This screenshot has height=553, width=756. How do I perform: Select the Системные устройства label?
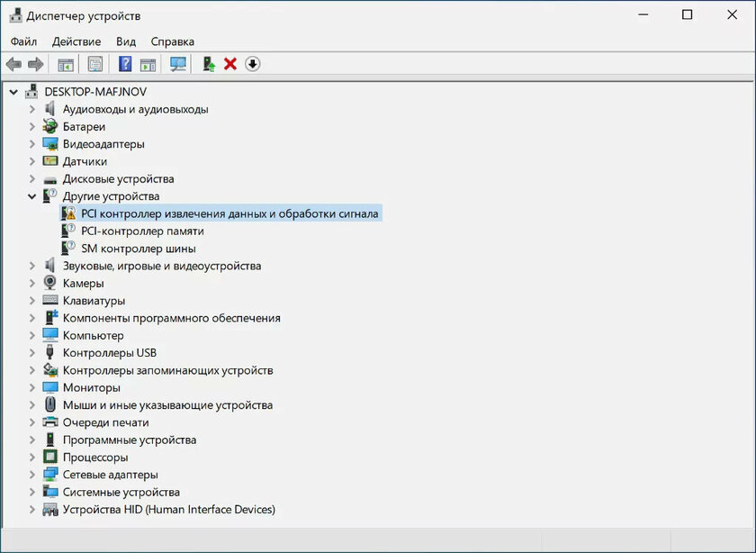click(x=121, y=492)
